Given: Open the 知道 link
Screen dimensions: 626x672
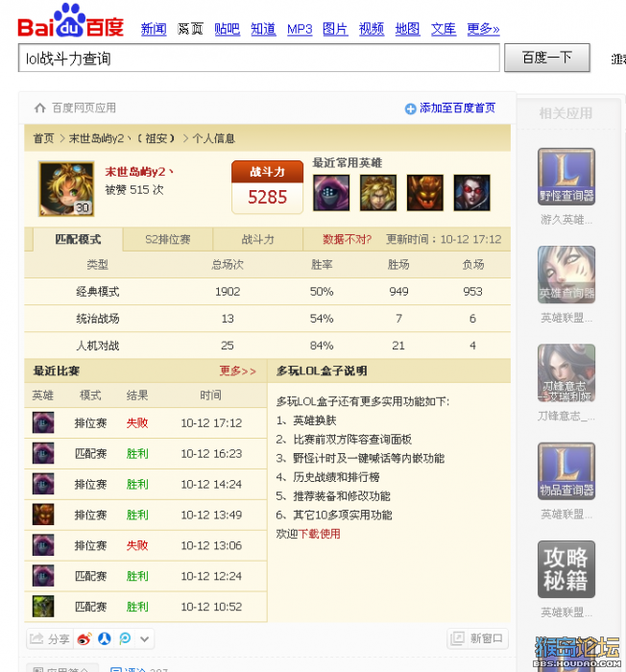Looking at the screenshot, I should (263, 29).
